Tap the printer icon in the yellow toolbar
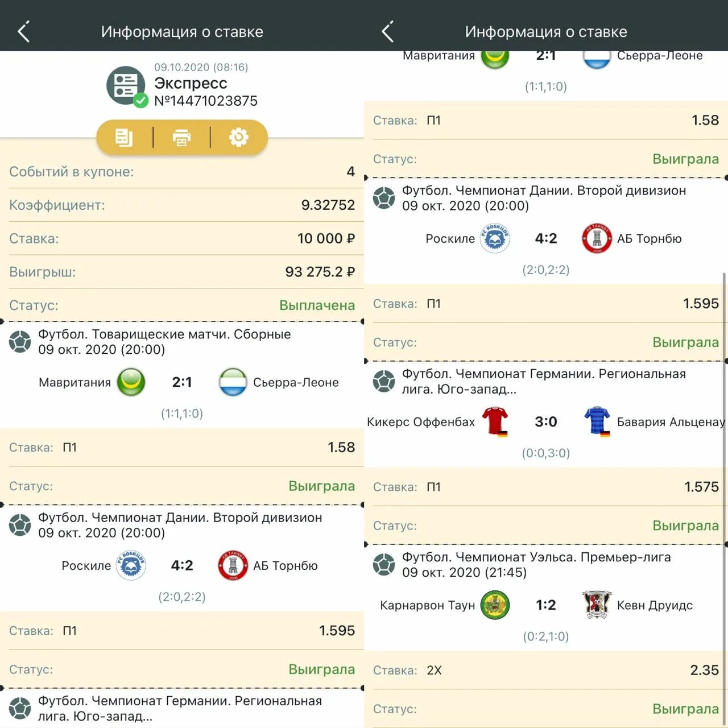 tap(181, 137)
